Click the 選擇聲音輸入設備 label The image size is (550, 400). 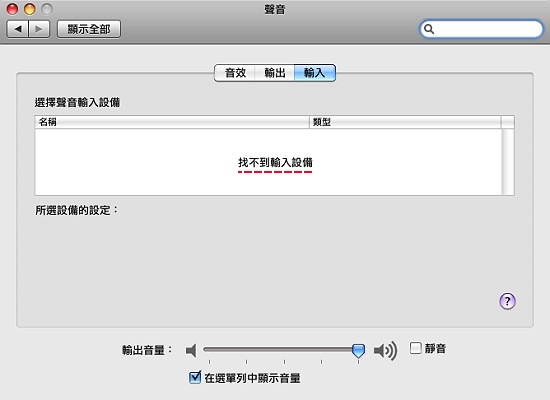click(77, 102)
